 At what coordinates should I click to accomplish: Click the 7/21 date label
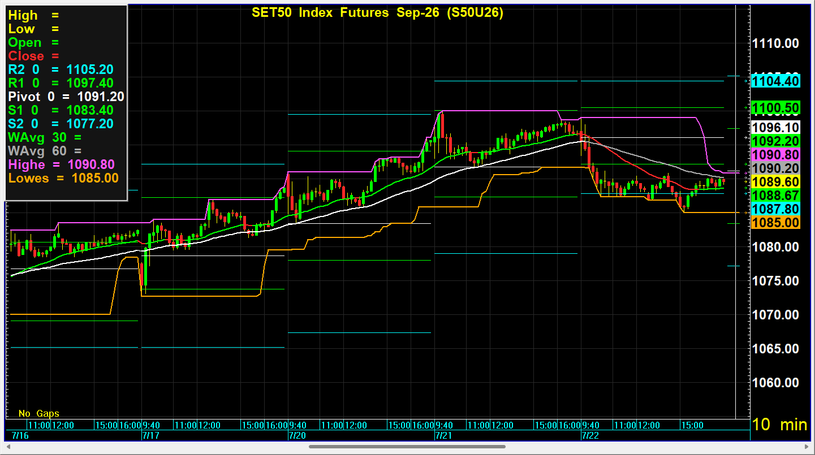pos(443,436)
